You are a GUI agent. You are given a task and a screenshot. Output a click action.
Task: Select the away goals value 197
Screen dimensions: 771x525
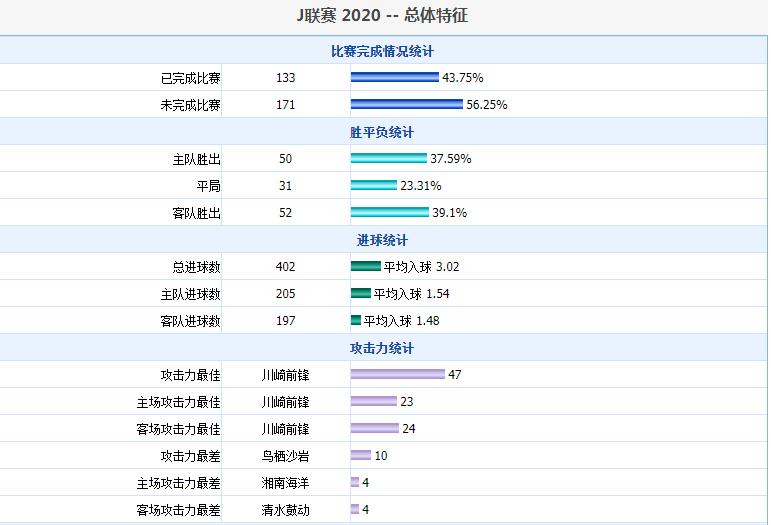click(286, 321)
